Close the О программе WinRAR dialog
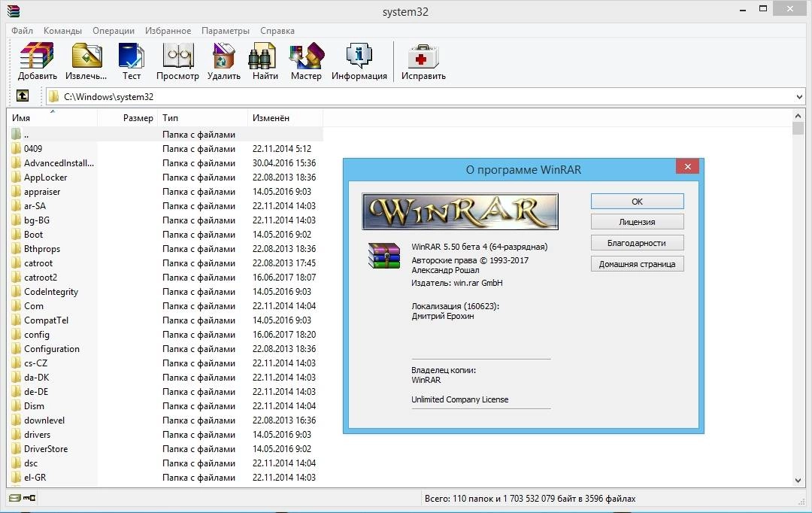Screen dimensions: 812x513 [x=688, y=166]
